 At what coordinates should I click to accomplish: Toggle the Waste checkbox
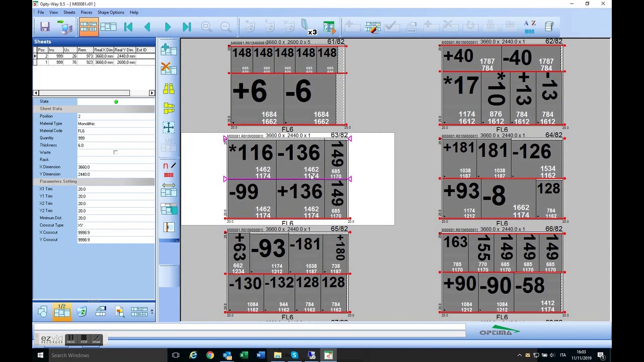115,152
